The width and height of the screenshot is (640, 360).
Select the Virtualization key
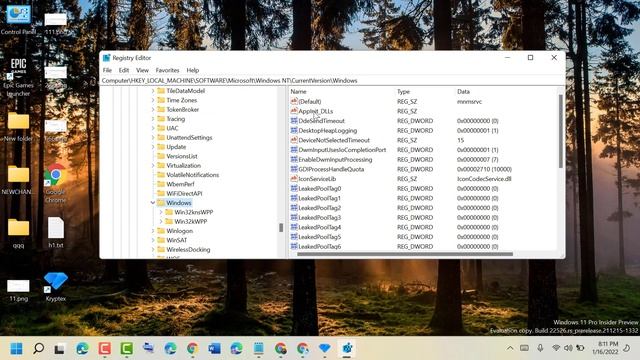point(183,166)
